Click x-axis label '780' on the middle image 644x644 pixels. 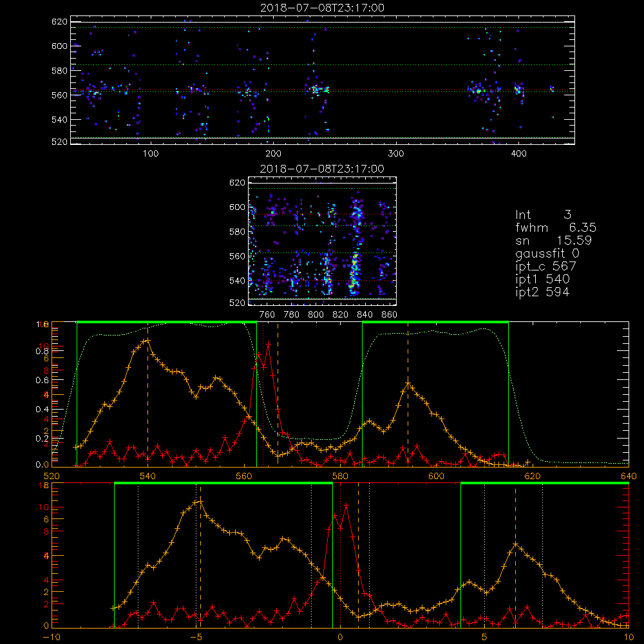[x=292, y=315]
